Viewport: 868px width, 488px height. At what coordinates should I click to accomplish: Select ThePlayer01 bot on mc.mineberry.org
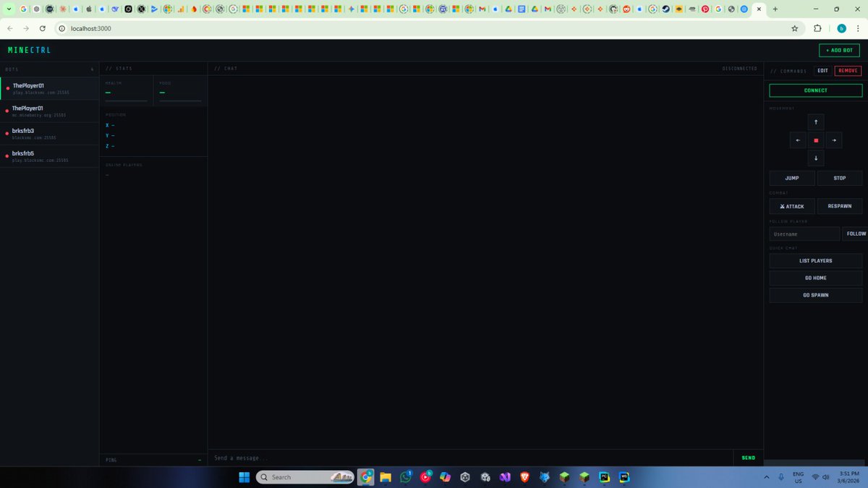49,111
